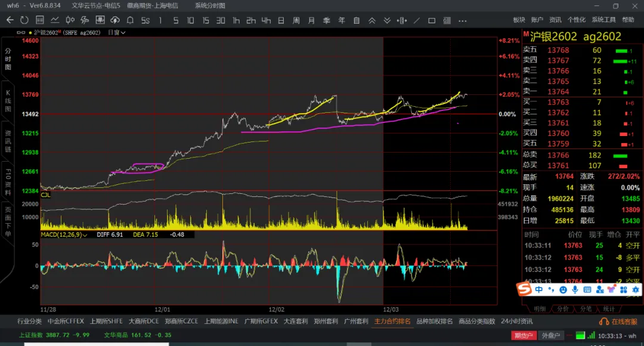Switch to the 外盘户 overseas account

549,336
